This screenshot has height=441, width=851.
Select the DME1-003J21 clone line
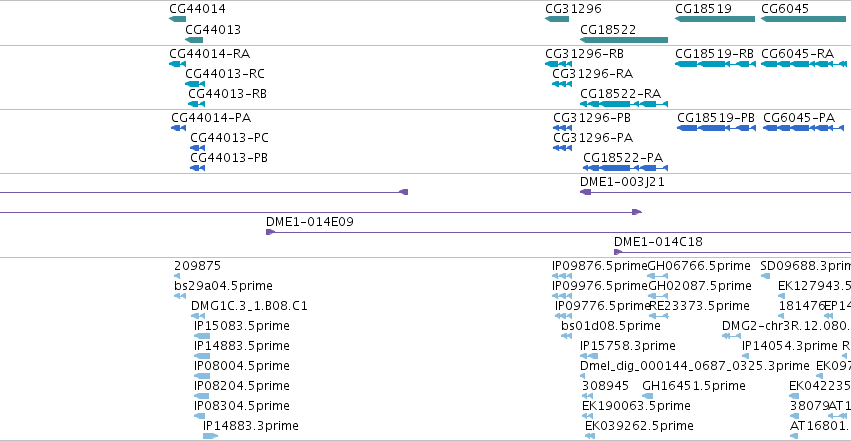pos(715,192)
